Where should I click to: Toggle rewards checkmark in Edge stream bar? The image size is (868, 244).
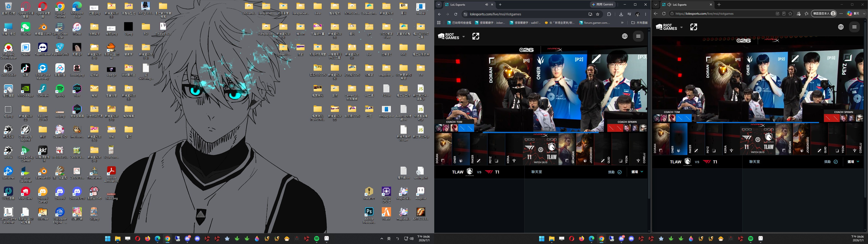pyautogui.click(x=835, y=162)
